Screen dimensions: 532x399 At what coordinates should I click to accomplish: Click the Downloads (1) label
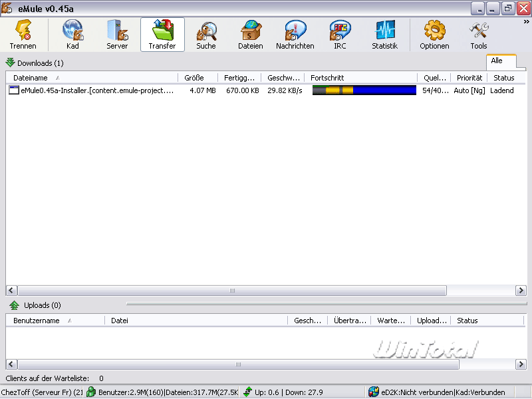pos(41,63)
